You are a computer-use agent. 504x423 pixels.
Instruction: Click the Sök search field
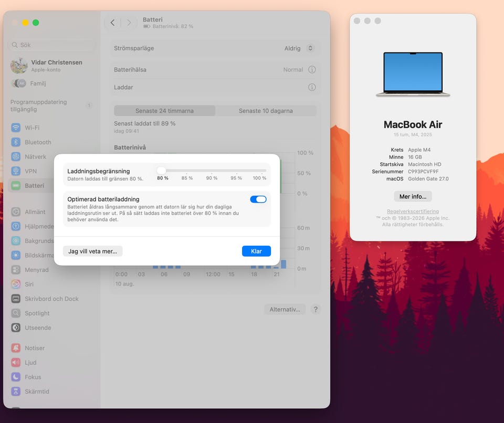[x=51, y=45]
